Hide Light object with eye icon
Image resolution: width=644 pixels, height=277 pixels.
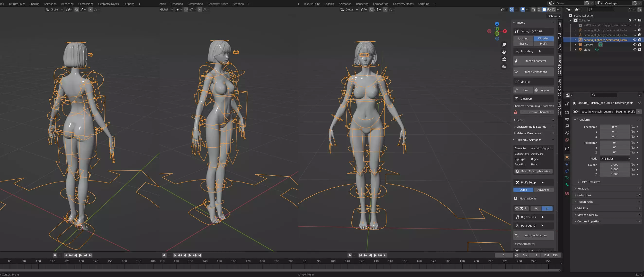point(635,50)
